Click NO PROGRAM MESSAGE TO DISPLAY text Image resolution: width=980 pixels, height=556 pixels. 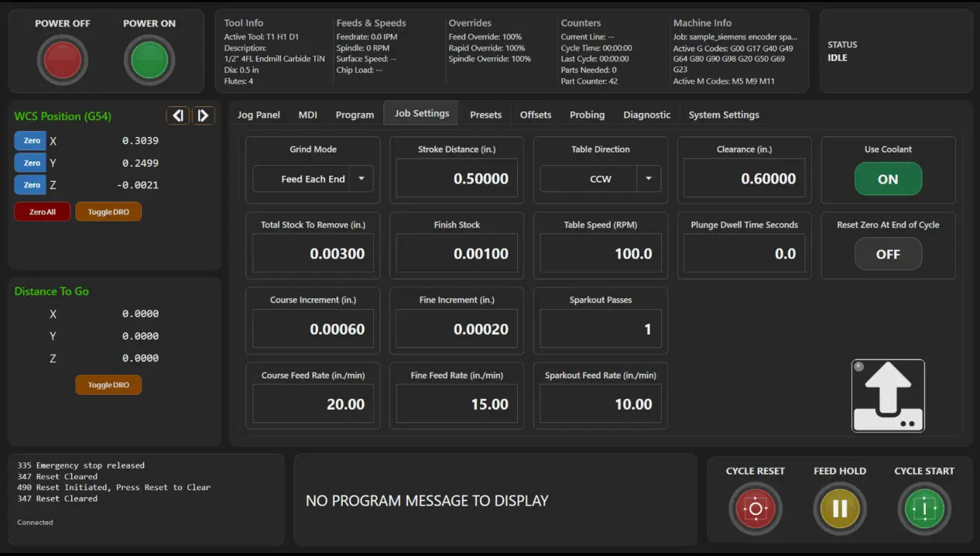427,501
